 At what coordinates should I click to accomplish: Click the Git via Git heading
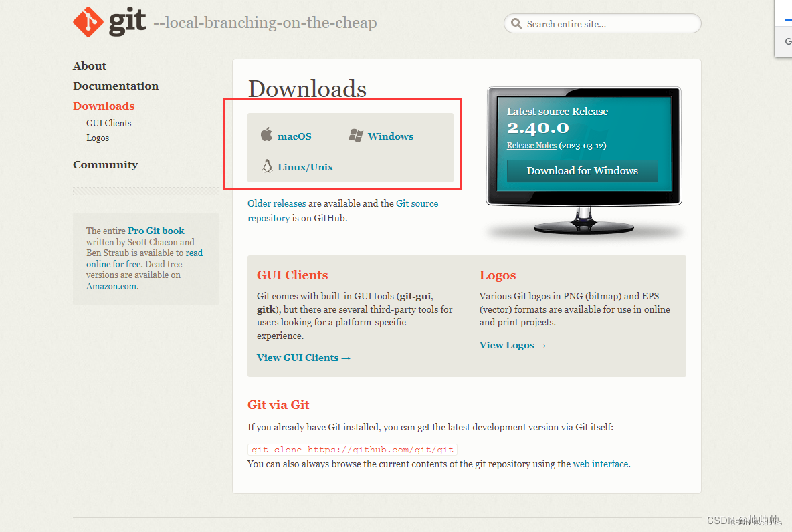(x=278, y=405)
